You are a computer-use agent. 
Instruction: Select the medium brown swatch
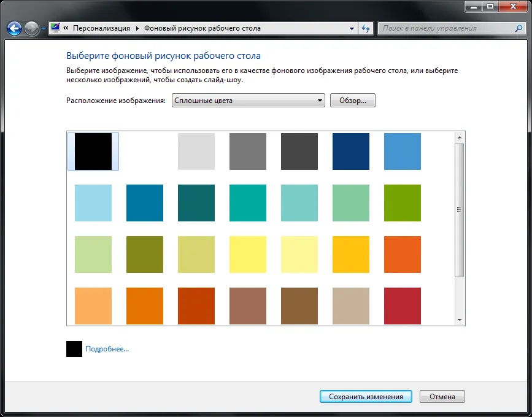pyautogui.click(x=299, y=306)
